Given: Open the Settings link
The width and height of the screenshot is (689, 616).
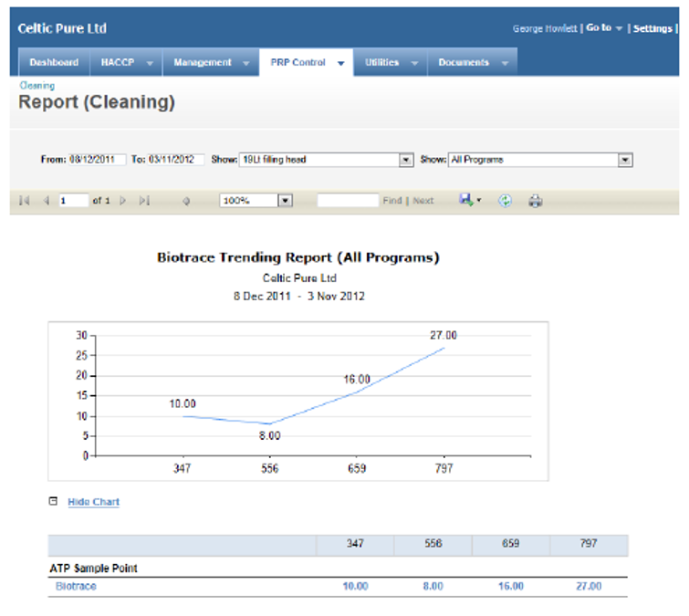Looking at the screenshot, I should click(x=652, y=29).
